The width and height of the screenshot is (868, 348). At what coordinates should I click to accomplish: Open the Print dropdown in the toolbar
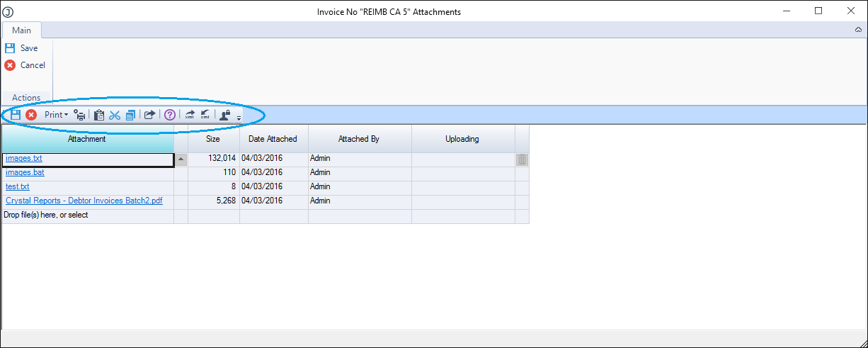[56, 115]
